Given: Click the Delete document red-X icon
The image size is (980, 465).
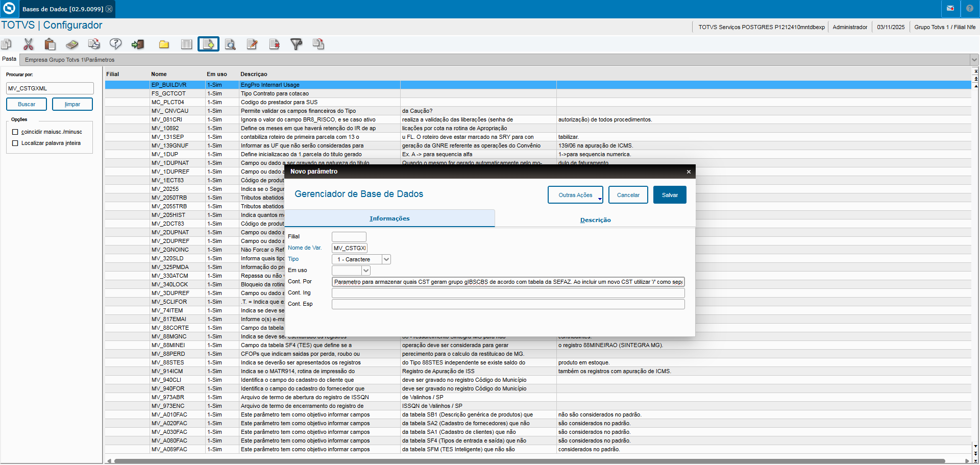Looking at the screenshot, I should pyautogui.click(x=275, y=44).
